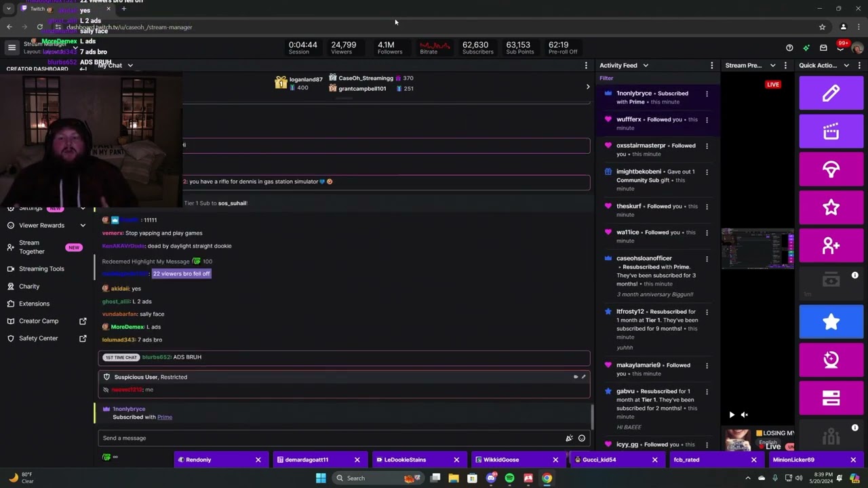Show next gift leaderboard with arrow
The height and width of the screenshot is (488, 868).
tap(588, 87)
